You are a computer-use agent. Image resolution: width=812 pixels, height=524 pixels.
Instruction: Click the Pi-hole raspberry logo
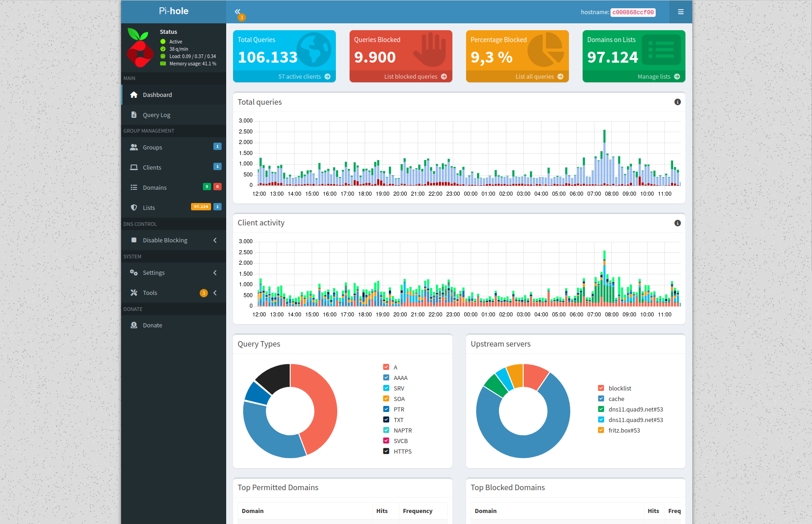pyautogui.click(x=140, y=48)
